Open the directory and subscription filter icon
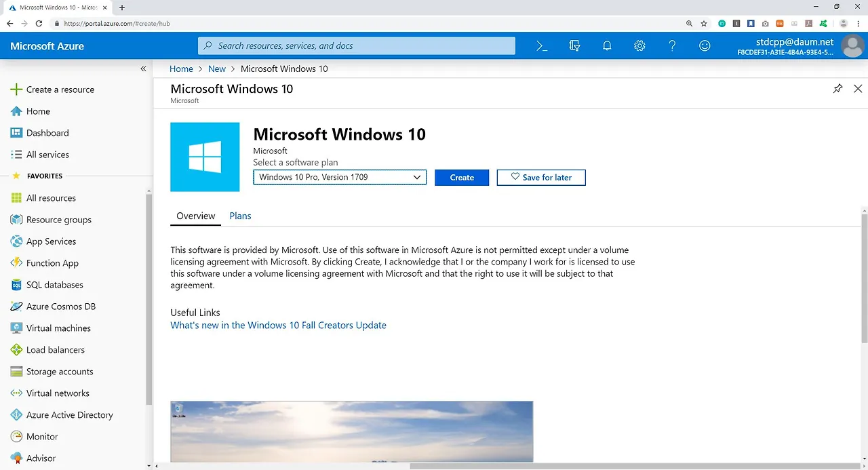Viewport: 868px width, 470px height. (x=574, y=46)
